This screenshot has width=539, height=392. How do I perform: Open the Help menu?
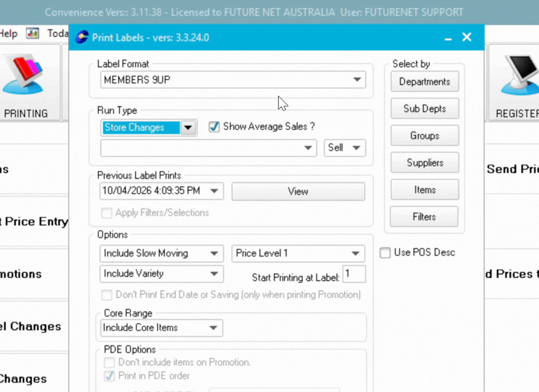(x=8, y=34)
